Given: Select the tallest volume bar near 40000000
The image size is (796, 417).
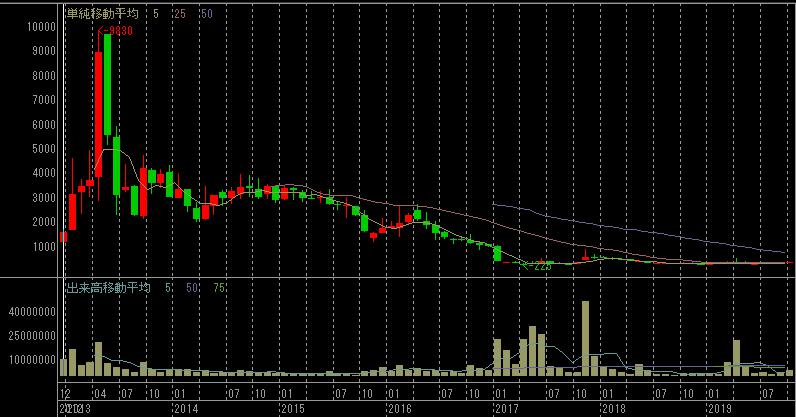Looking at the screenshot, I should [x=585, y=339].
